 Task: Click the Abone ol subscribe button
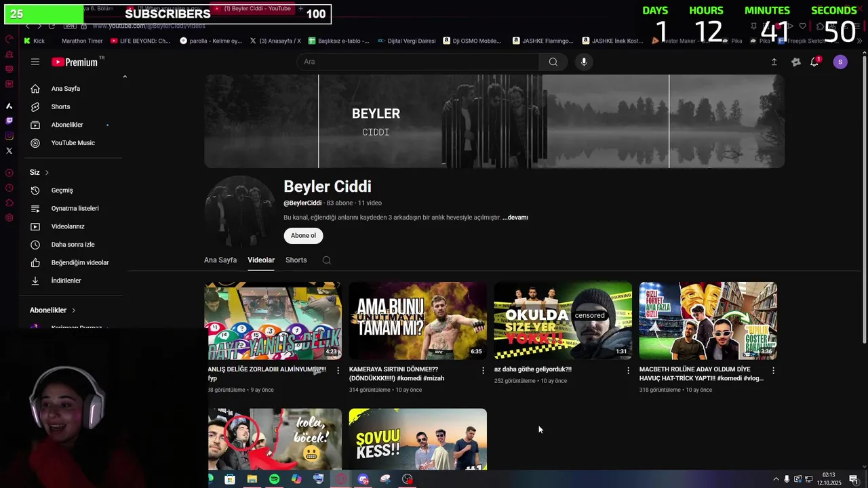point(303,236)
